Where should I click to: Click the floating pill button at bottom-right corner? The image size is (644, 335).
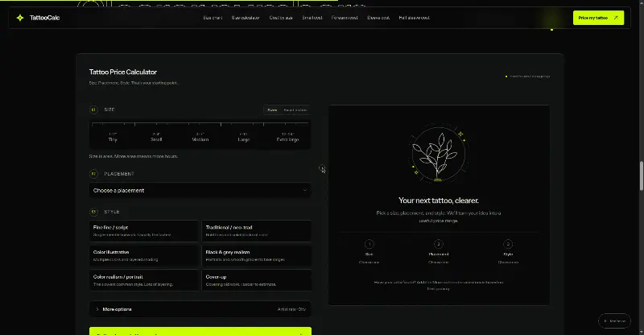pyautogui.click(x=614, y=321)
